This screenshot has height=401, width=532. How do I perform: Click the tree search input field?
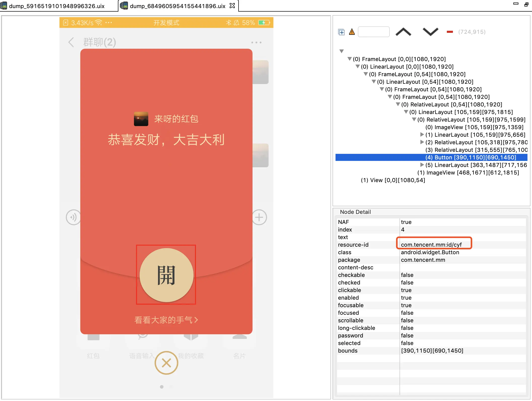374,32
